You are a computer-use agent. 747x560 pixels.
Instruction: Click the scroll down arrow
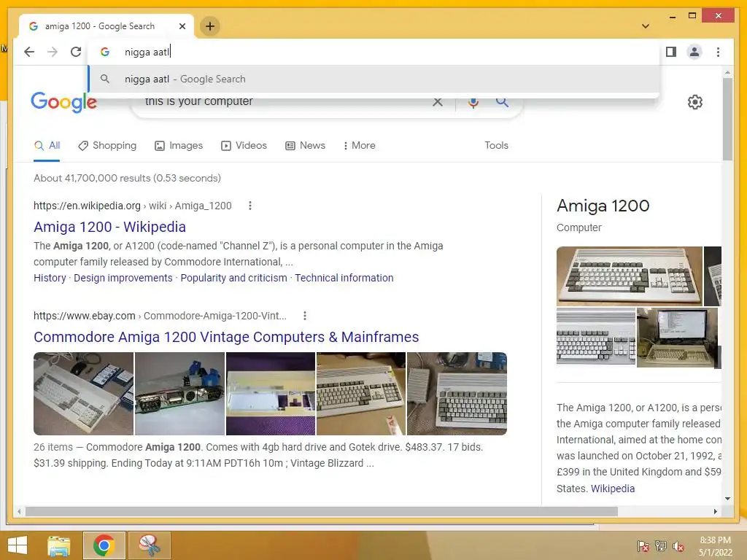click(727, 499)
